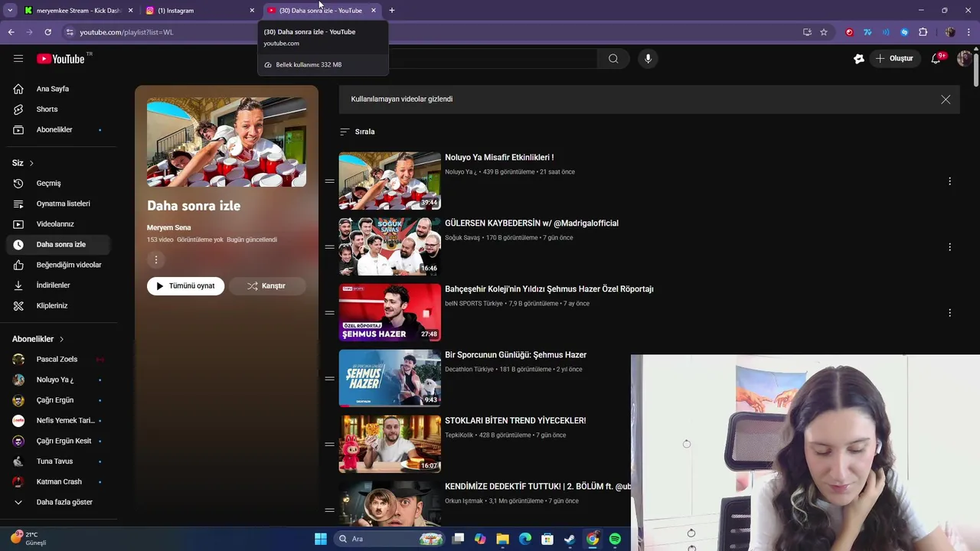This screenshot has width=980, height=551.
Task: Close the Instagram browser tab
Action: (x=252, y=11)
